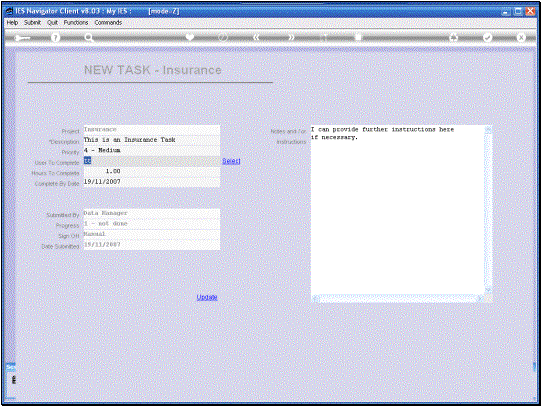Click the Description field with Insurance Task
Screen dimensions: 541x406
click(151, 140)
